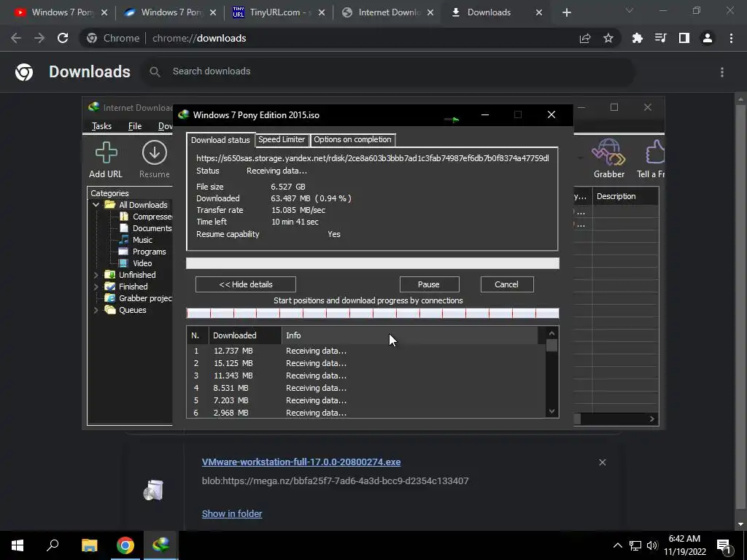The width and height of the screenshot is (747, 560).
Task: Click the connections progress segment bar
Action: (x=372, y=313)
